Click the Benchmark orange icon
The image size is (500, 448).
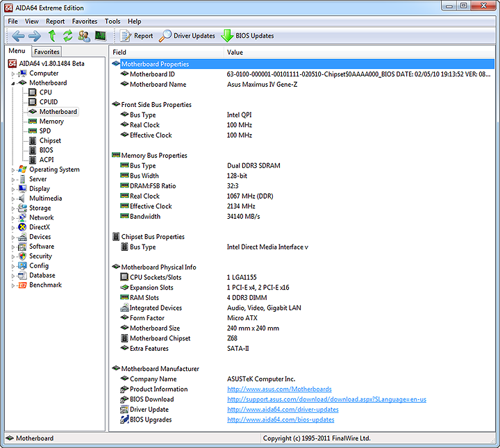[22, 285]
